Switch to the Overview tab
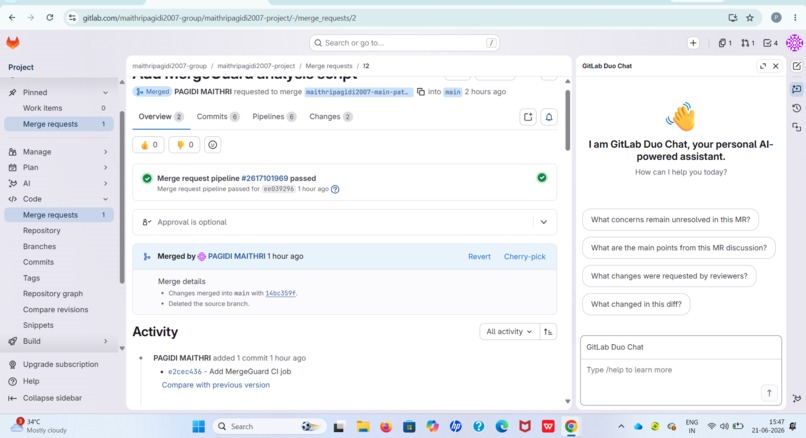The height and width of the screenshot is (438, 806). (161, 117)
